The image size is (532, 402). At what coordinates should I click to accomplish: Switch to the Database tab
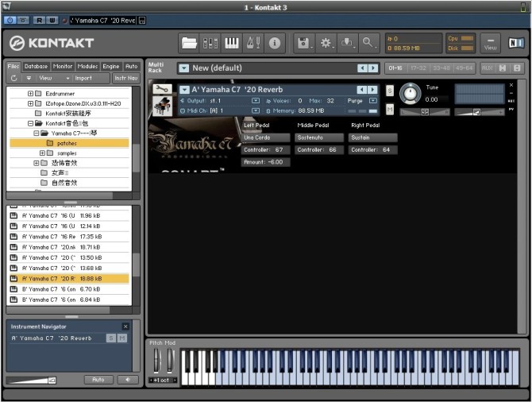36,67
